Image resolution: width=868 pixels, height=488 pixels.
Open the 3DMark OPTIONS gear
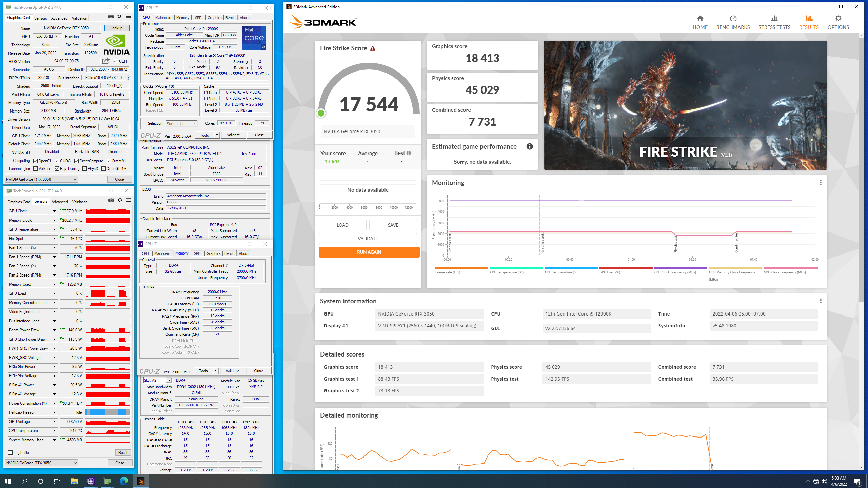point(838,22)
